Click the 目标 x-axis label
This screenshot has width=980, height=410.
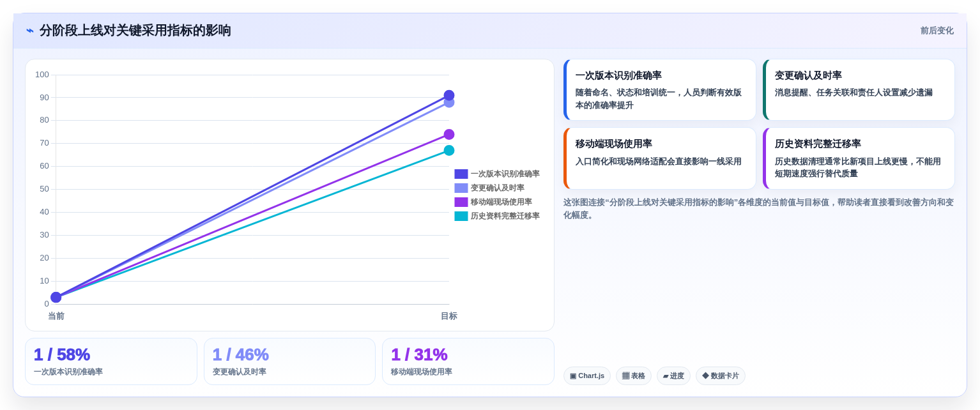pyautogui.click(x=449, y=316)
